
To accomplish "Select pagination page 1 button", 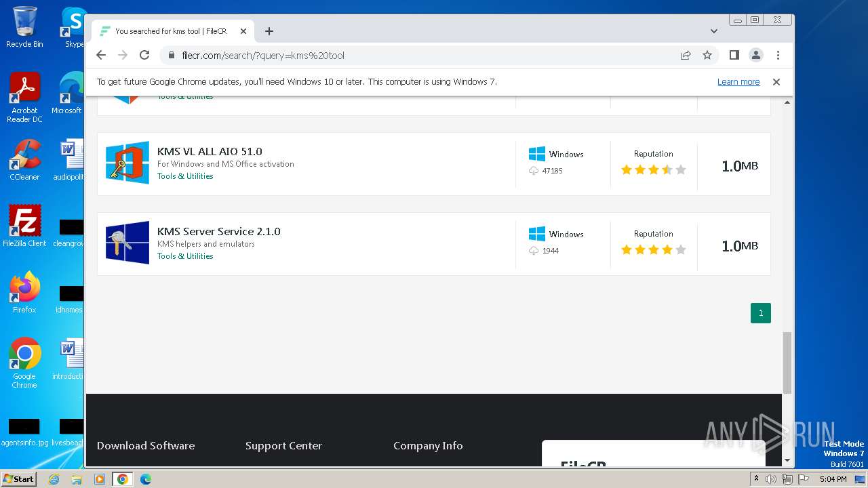I will pyautogui.click(x=761, y=313).
